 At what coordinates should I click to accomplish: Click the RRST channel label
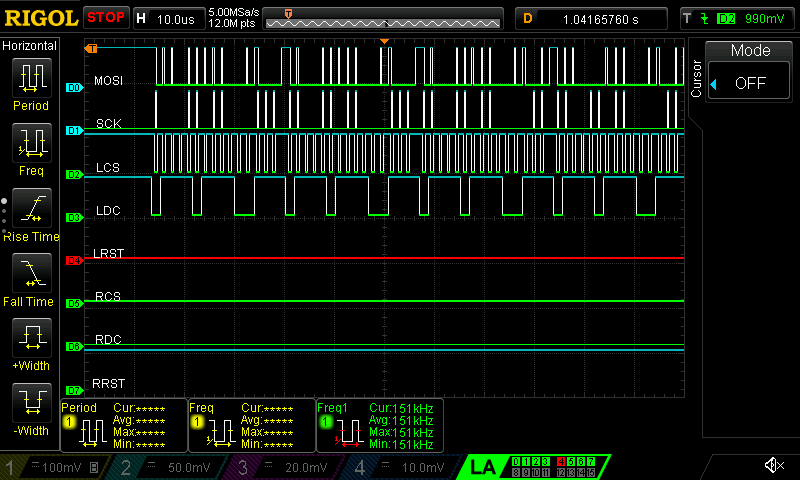click(109, 384)
